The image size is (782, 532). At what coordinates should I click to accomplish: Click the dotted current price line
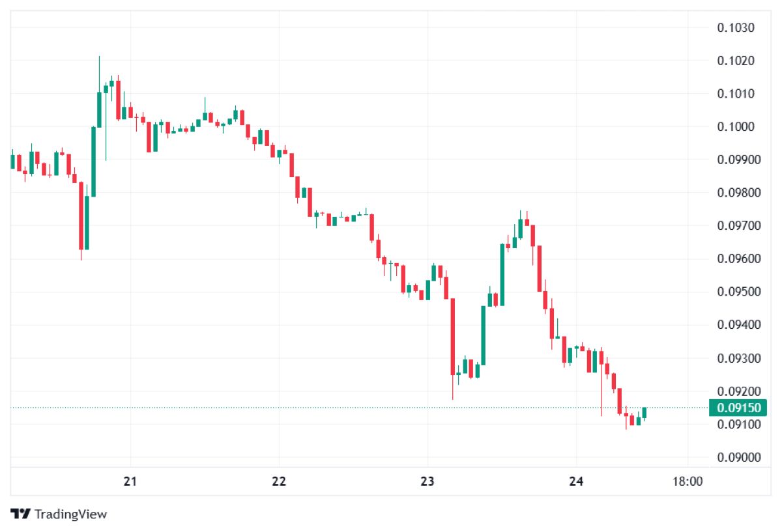360,408
